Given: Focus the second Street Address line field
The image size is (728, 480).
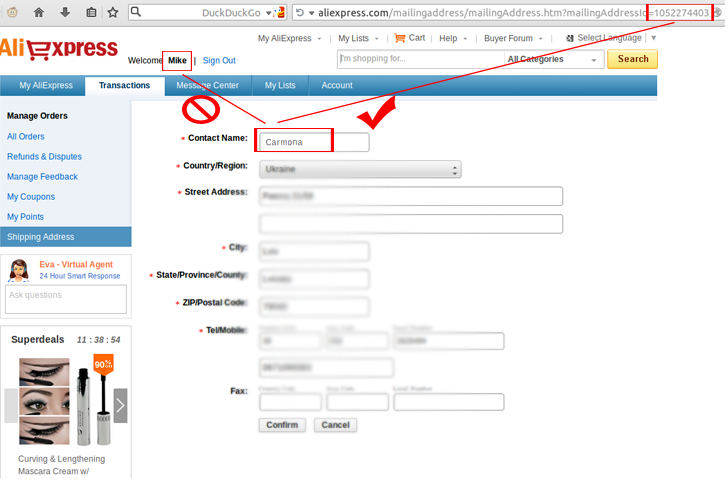Looking at the screenshot, I should pos(411,224).
